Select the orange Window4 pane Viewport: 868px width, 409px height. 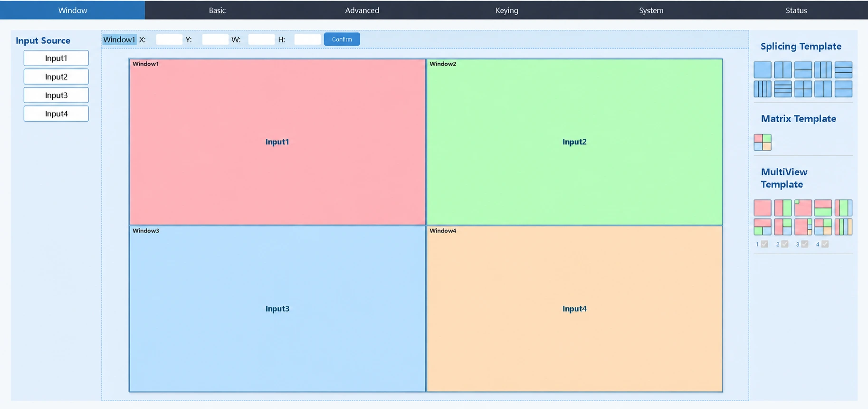pyautogui.click(x=574, y=309)
